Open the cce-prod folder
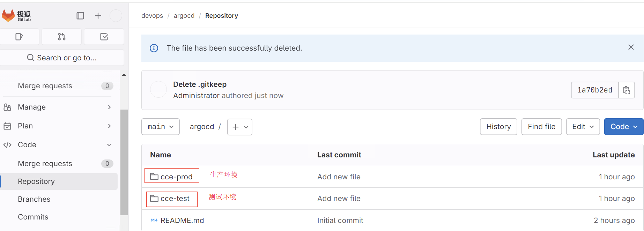Image resolution: width=644 pixels, height=231 pixels. tap(176, 177)
